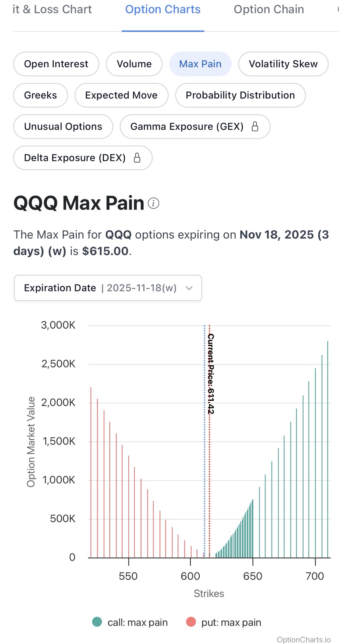This screenshot has height=644, width=352.
Task: Select the Probability Distribution option
Action: point(240,95)
